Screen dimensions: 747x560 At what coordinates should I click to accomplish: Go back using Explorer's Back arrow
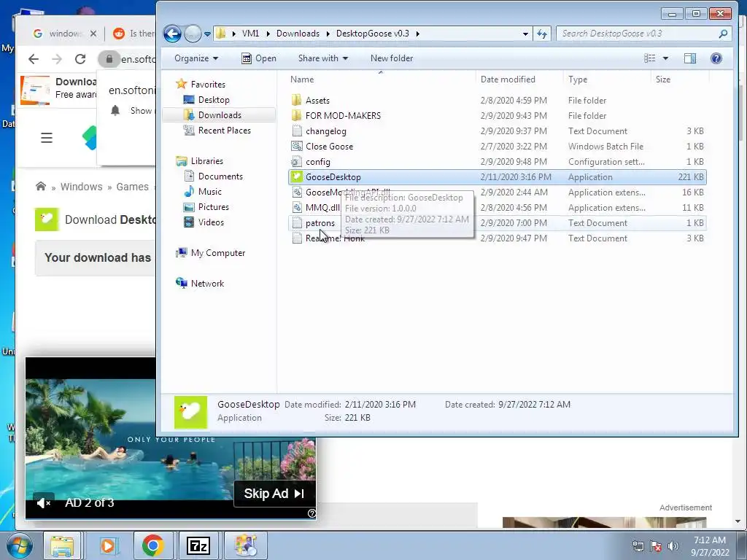(x=172, y=34)
